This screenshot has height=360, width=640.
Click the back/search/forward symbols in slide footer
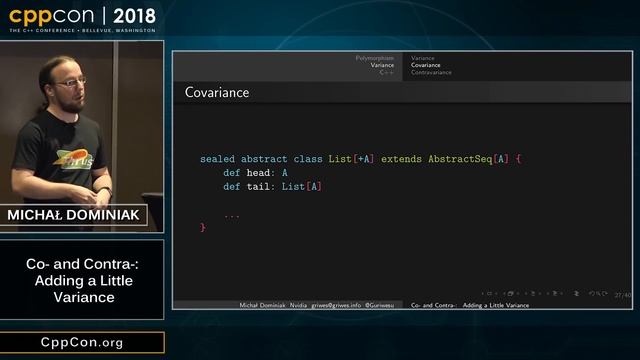598,293
